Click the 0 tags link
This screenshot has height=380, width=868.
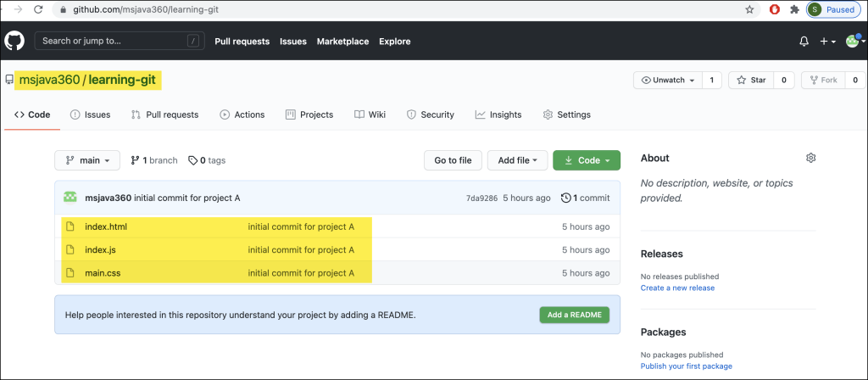click(x=207, y=160)
